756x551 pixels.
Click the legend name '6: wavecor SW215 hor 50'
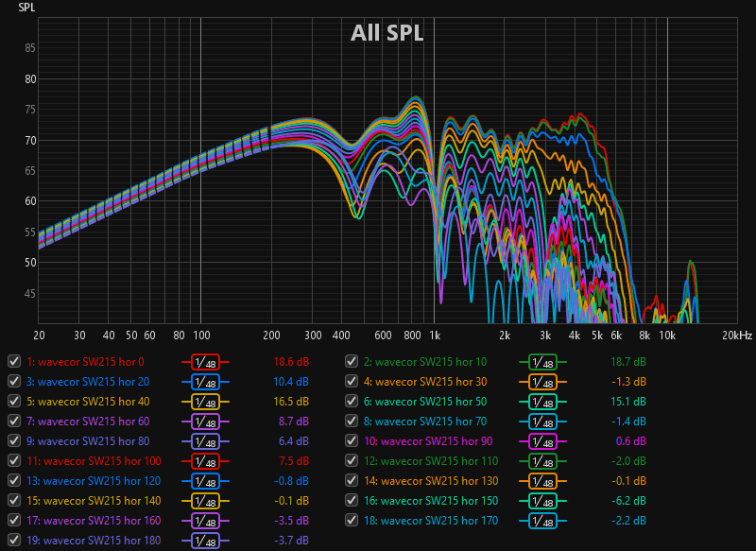pos(425,401)
